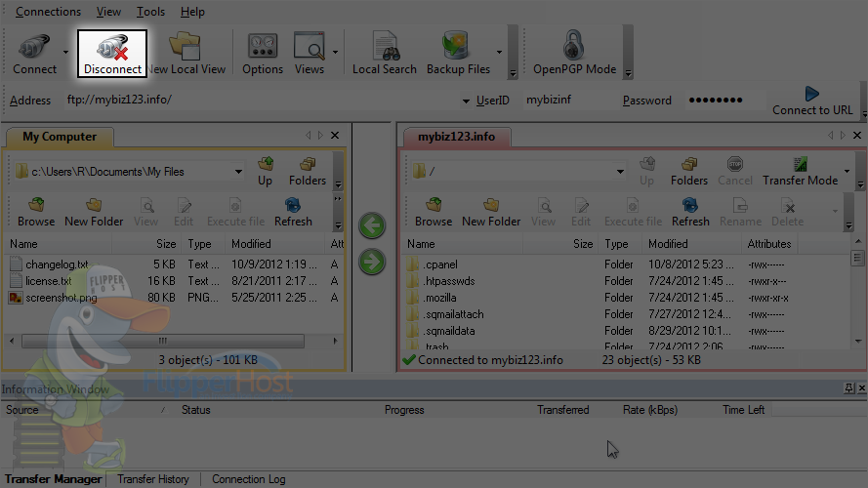The height and width of the screenshot is (488, 868).
Task: Go Up in My Computer pane
Action: tap(266, 172)
